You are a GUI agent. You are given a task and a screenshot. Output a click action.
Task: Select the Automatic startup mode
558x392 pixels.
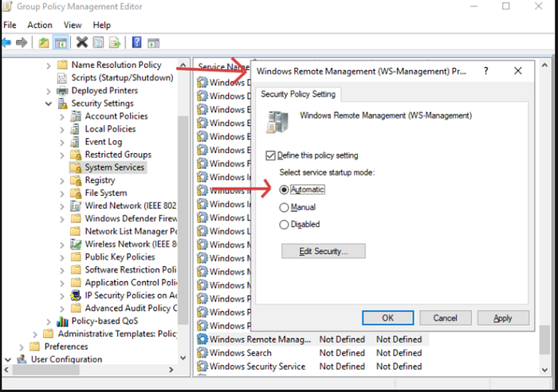click(284, 190)
